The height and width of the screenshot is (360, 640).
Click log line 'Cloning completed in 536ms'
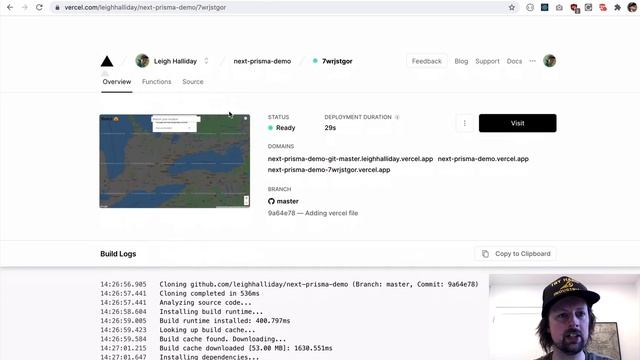(209, 293)
